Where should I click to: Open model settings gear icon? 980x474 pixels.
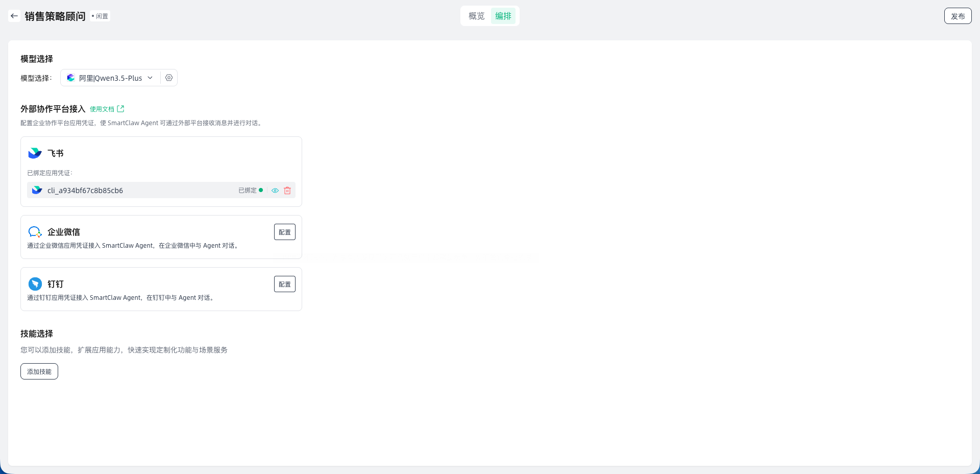tap(169, 78)
